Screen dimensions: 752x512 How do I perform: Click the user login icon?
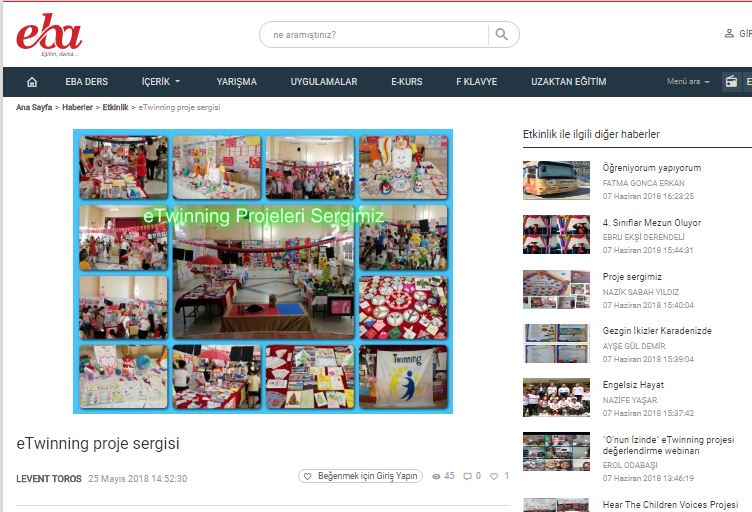729,34
